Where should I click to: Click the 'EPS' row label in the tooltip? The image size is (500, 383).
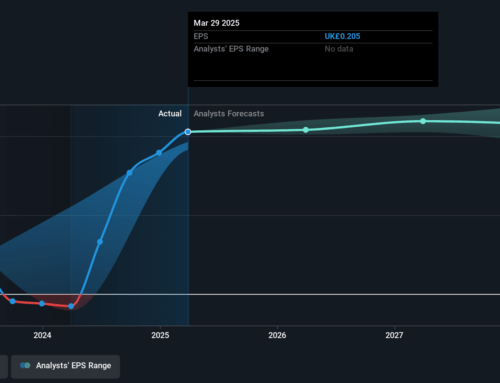point(201,36)
